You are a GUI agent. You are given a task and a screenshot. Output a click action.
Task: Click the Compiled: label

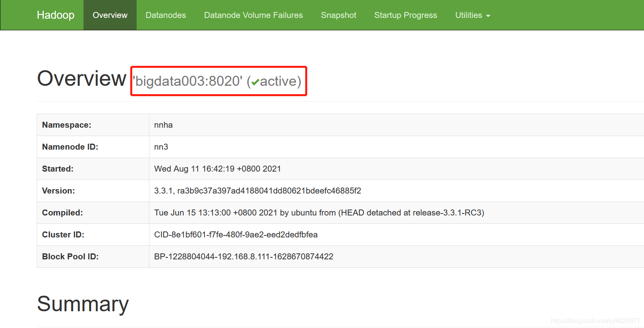click(x=62, y=213)
